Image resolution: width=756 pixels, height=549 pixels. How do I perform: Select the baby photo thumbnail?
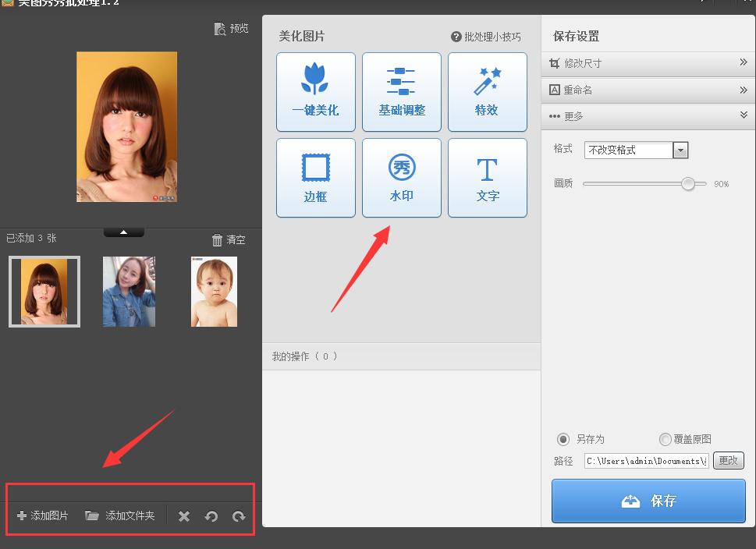pos(215,292)
